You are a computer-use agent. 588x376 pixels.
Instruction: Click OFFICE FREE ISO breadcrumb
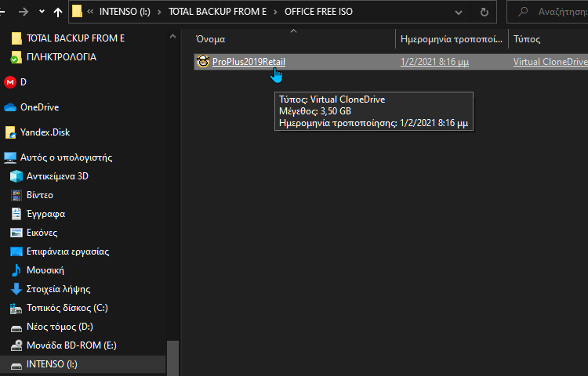[318, 12]
